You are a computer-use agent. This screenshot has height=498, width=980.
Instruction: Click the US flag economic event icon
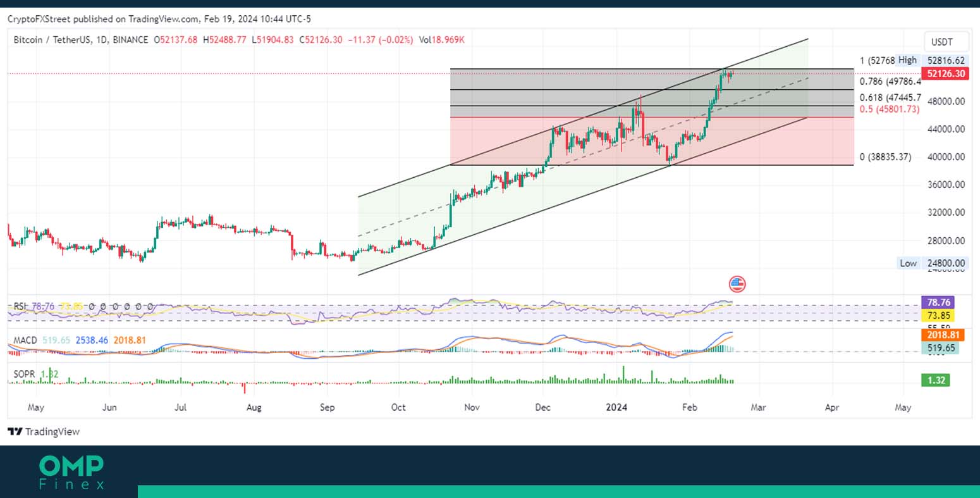pyautogui.click(x=737, y=283)
